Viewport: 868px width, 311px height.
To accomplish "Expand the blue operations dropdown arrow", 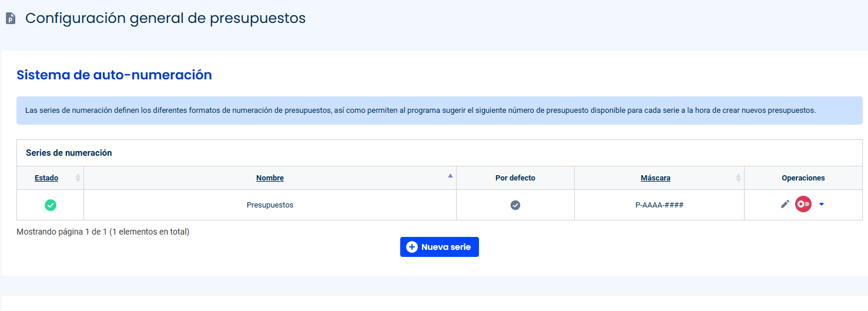I will (822, 204).
